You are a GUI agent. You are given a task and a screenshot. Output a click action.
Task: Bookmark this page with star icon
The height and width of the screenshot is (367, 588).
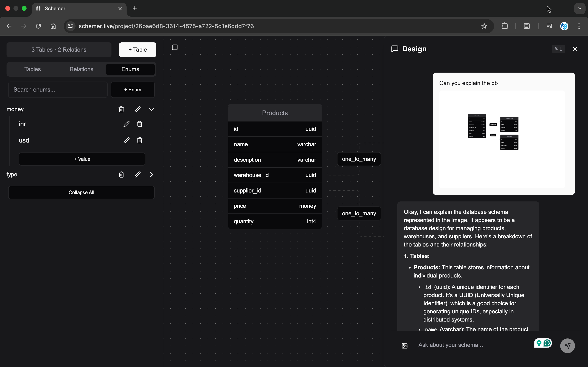484,26
